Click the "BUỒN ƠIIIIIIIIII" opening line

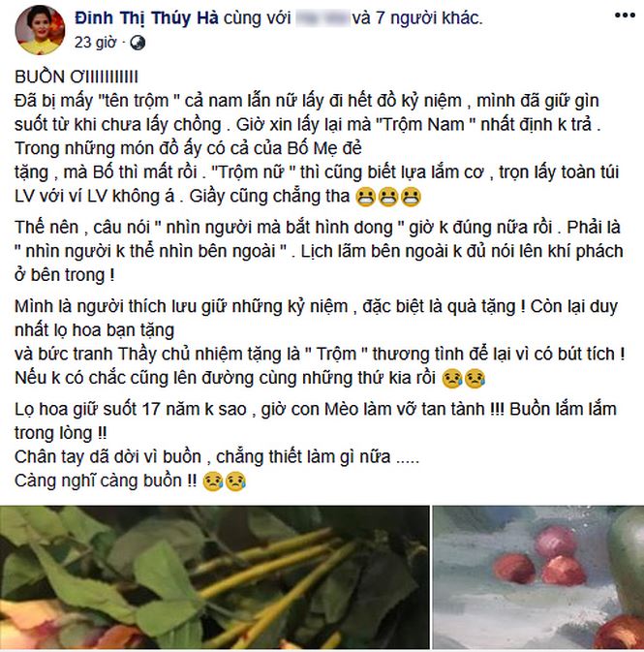77,77
